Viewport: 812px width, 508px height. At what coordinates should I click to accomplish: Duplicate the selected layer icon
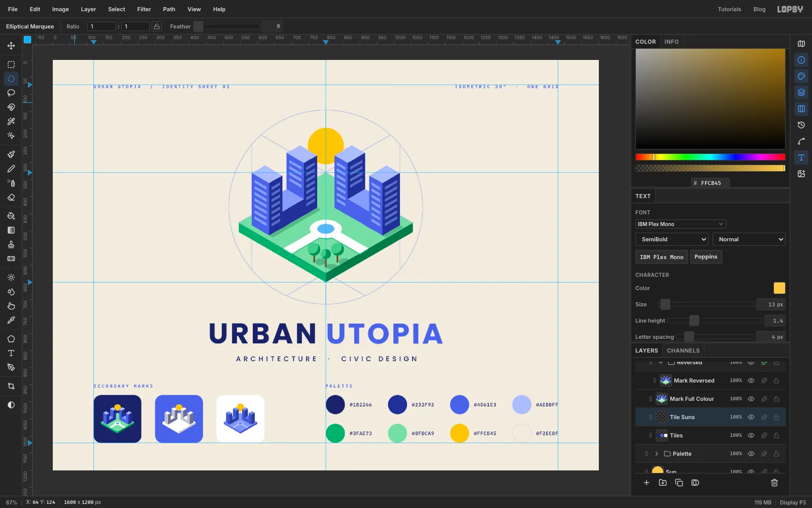click(x=679, y=483)
